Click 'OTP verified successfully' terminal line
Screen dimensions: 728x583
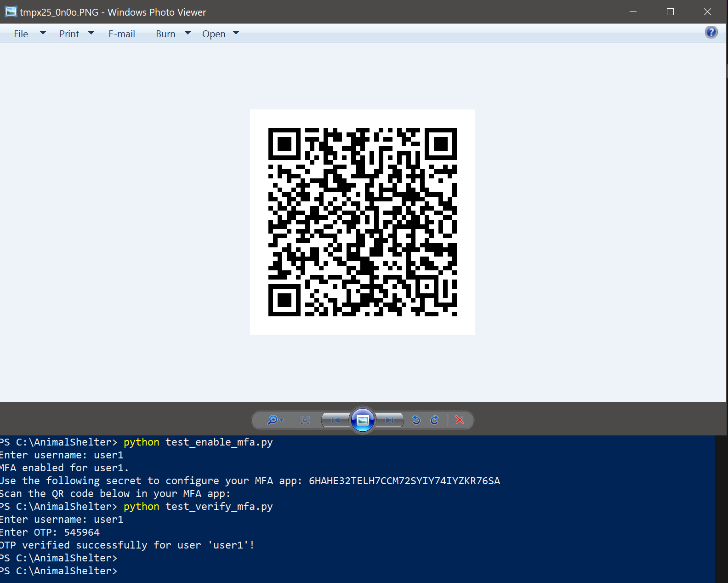tap(127, 545)
